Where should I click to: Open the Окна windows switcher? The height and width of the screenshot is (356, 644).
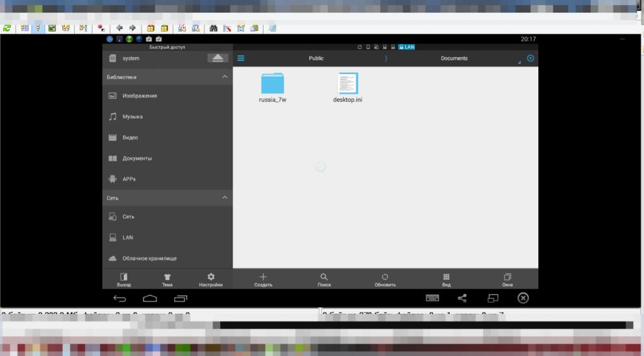coord(507,277)
